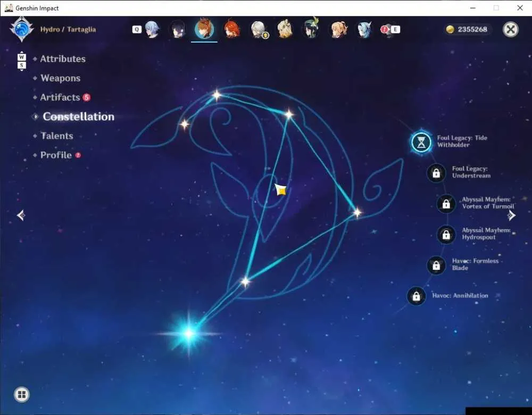The image size is (532, 415).
Task: Select the light-blue-haired portrait beside the Q key
Action: tap(151, 29)
